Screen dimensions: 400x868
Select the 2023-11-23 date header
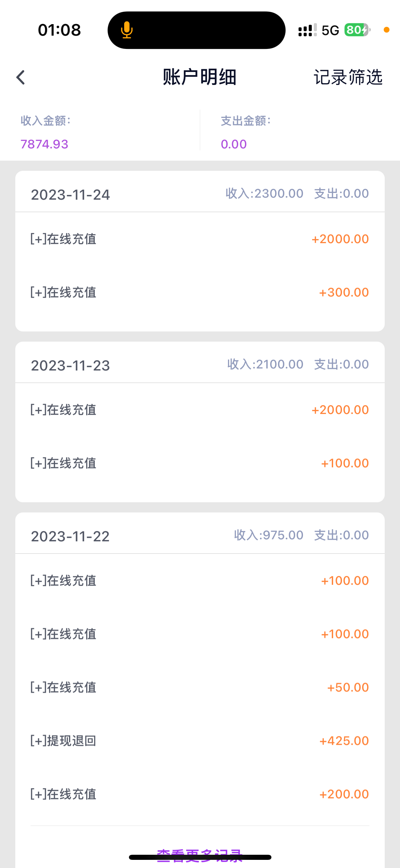click(x=71, y=365)
